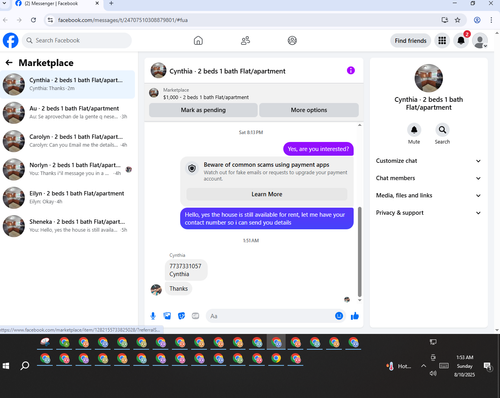Screen dimensions: 500x398
Task: Open Windows taskbar search
Action: click(25, 366)
